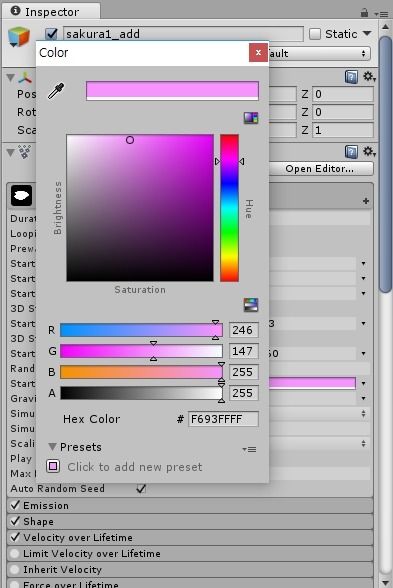This screenshot has height=588, width=393.
Task: Open the Start Color mode dropdown arrow
Action: click(363, 384)
